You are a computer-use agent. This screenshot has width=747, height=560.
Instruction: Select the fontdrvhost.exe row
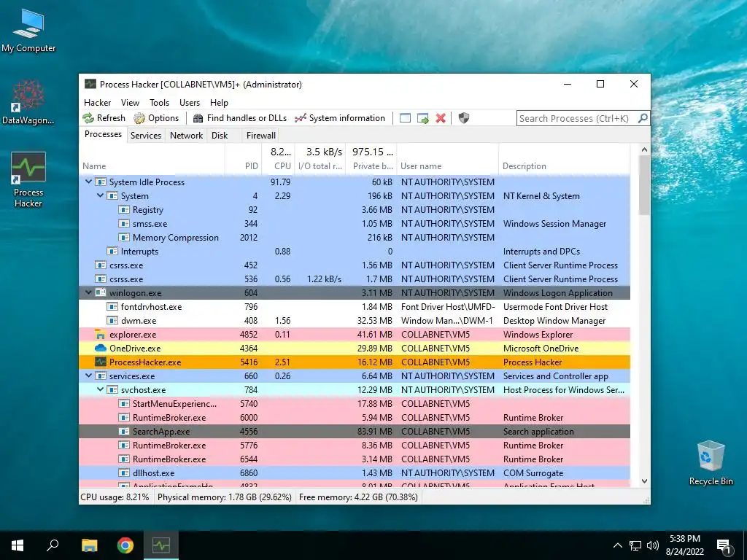coord(355,307)
